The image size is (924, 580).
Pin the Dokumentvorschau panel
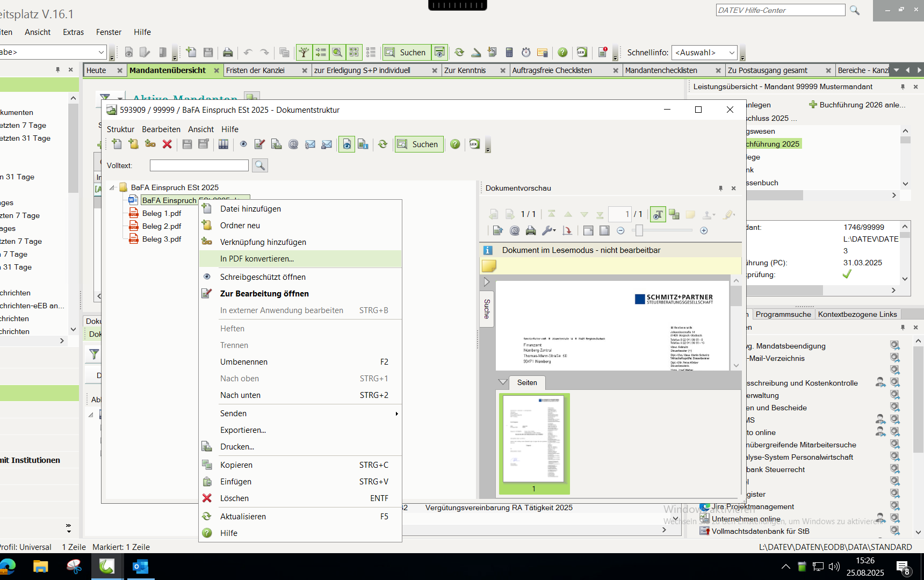[x=720, y=188]
